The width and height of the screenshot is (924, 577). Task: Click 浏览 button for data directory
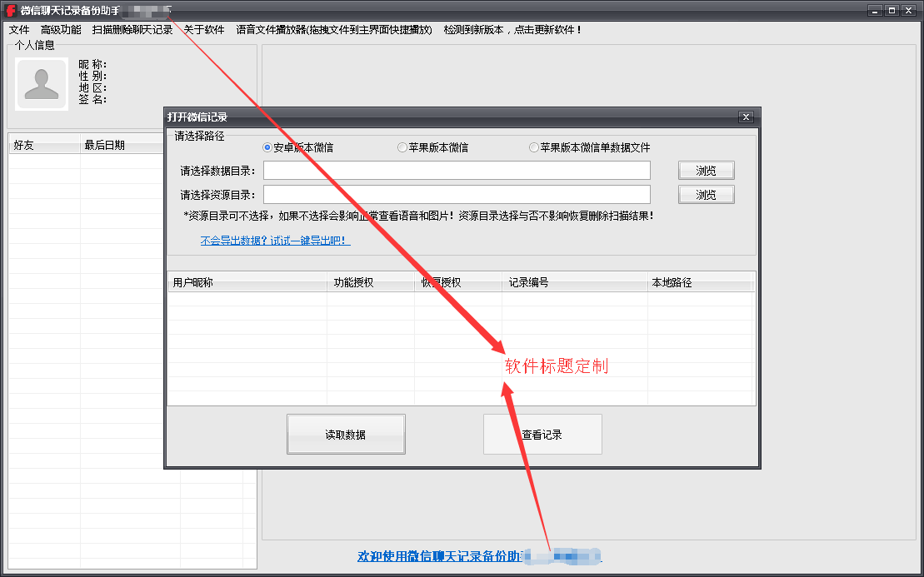[x=706, y=171]
